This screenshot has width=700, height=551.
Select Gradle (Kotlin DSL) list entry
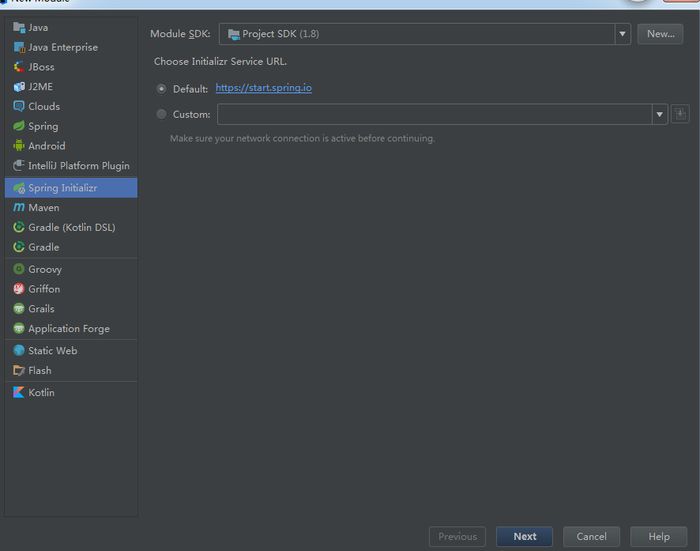tap(71, 227)
